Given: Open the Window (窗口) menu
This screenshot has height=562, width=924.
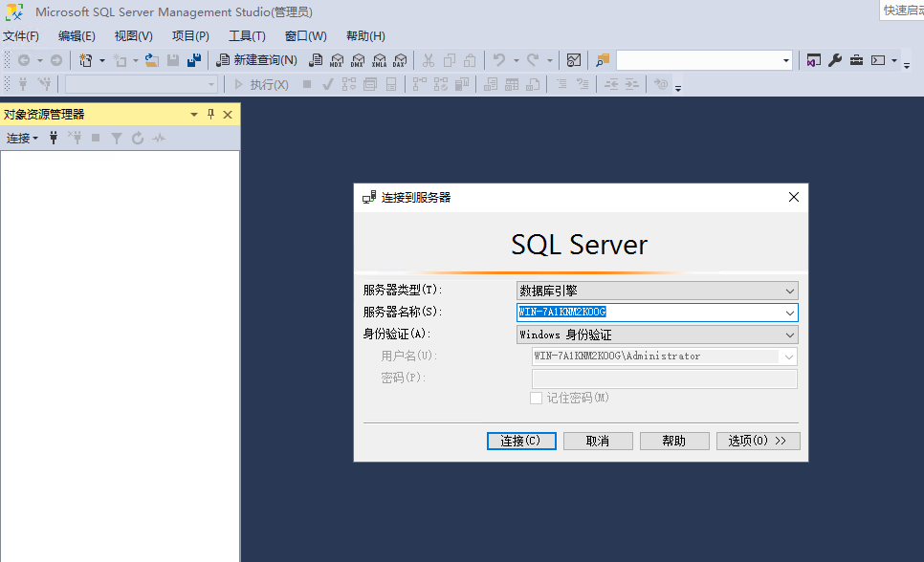Looking at the screenshot, I should click(x=306, y=36).
